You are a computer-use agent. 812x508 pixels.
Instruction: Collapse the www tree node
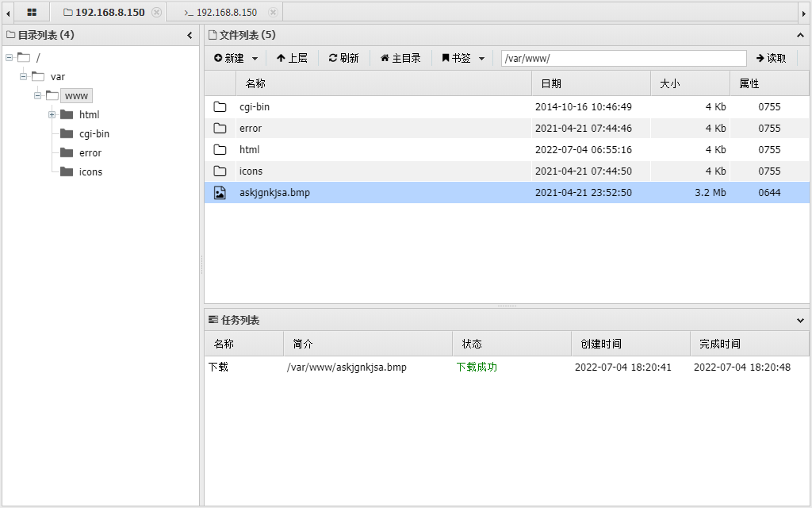(38, 96)
